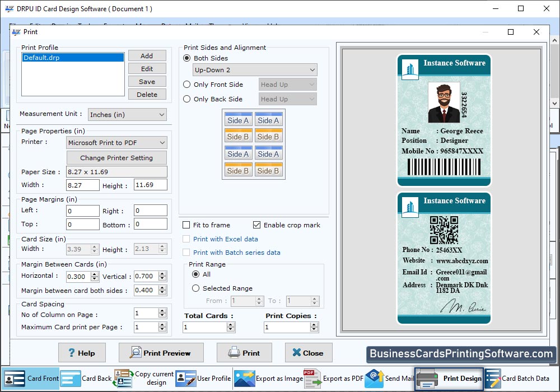
Task: Choose Selected Range radio option
Action: 195,288
